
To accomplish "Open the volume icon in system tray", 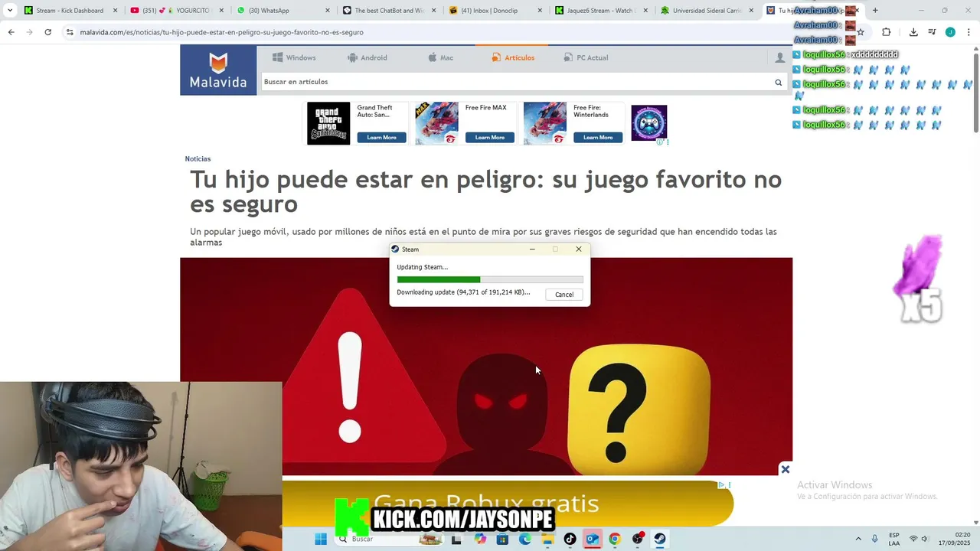I will point(926,539).
